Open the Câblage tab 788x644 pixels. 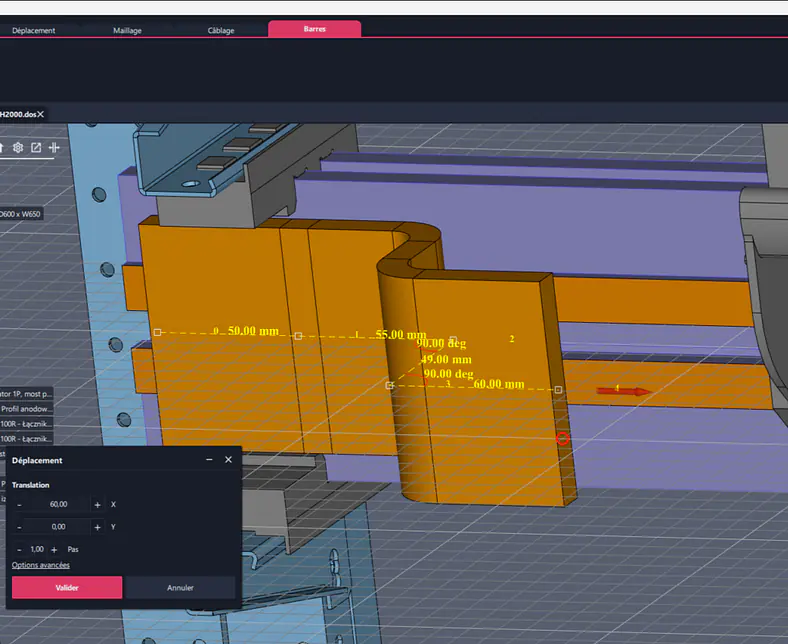tap(221, 30)
